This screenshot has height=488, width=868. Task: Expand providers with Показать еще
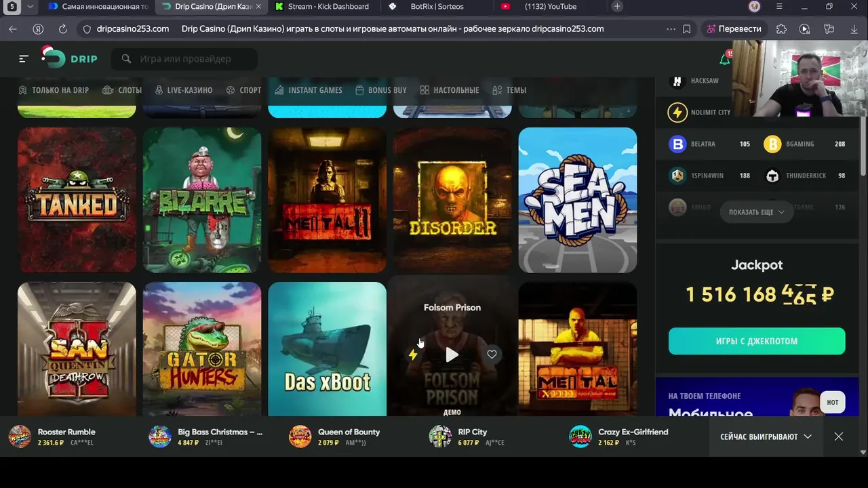[757, 212]
